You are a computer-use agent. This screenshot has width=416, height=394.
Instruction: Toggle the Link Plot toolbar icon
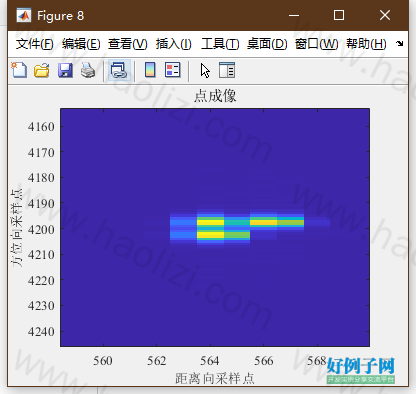(119, 70)
